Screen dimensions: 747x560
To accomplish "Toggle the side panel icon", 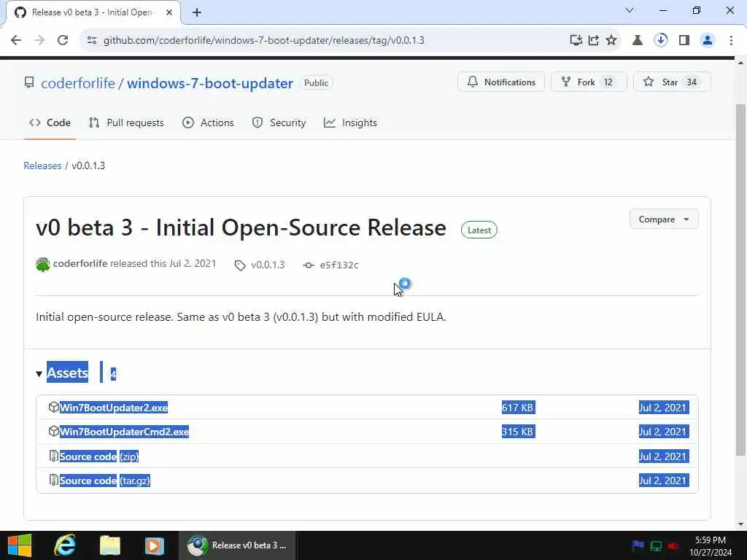I will (684, 40).
